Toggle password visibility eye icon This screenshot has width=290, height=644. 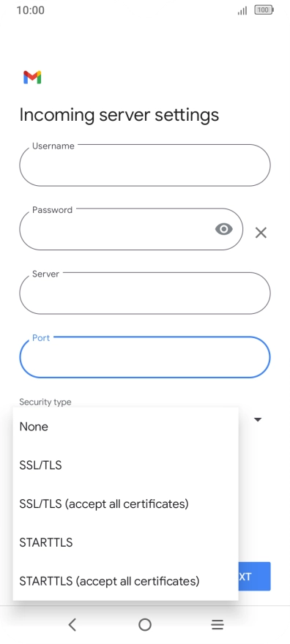coord(224,229)
